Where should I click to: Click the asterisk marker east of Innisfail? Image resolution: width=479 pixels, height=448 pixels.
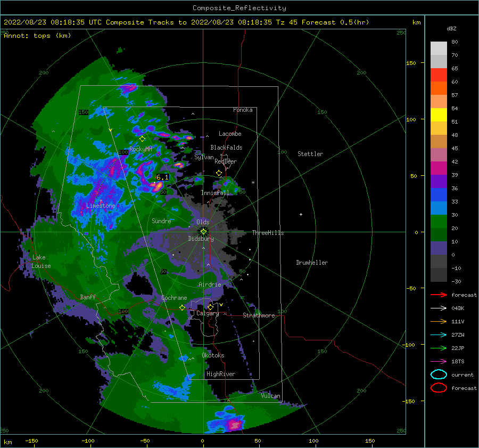click(x=253, y=183)
